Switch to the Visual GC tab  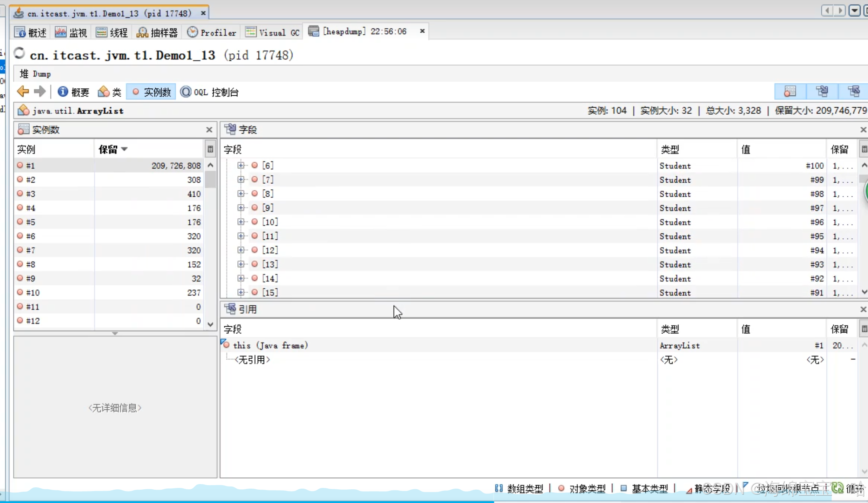click(x=272, y=32)
